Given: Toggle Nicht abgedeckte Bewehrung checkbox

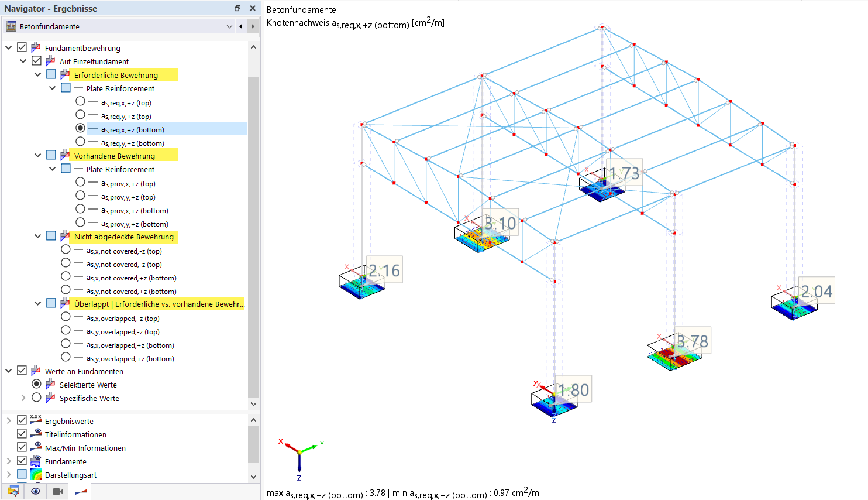Looking at the screenshot, I should 51,236.
